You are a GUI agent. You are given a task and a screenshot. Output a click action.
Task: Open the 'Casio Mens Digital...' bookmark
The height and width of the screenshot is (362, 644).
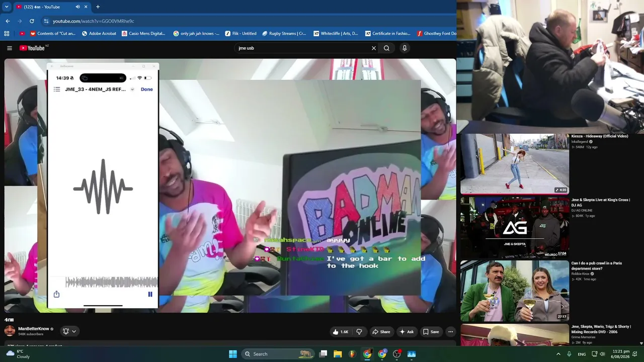tap(143, 34)
